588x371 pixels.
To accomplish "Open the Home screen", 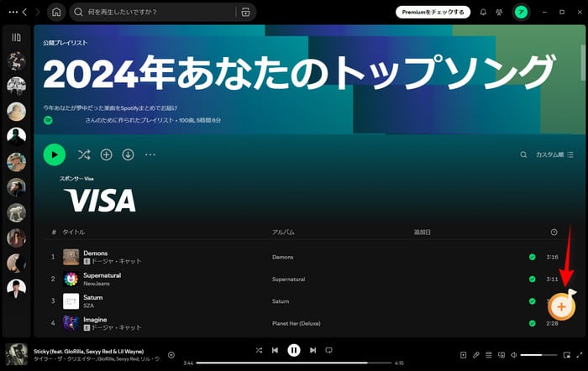I will (x=56, y=12).
